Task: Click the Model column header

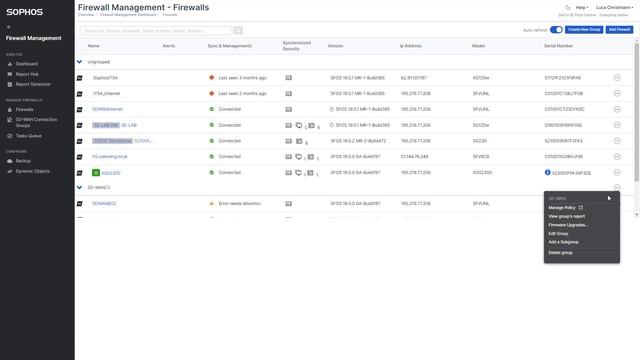Action: [478, 46]
